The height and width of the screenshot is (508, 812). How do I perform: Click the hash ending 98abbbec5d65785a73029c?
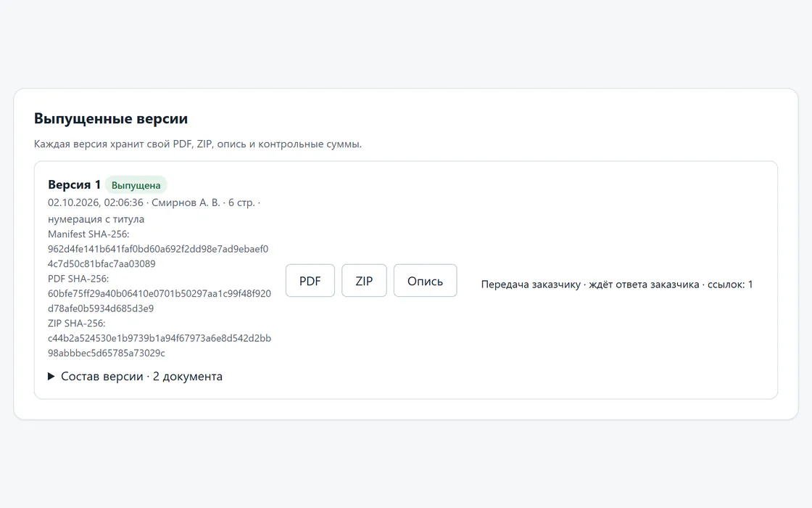click(x=106, y=353)
